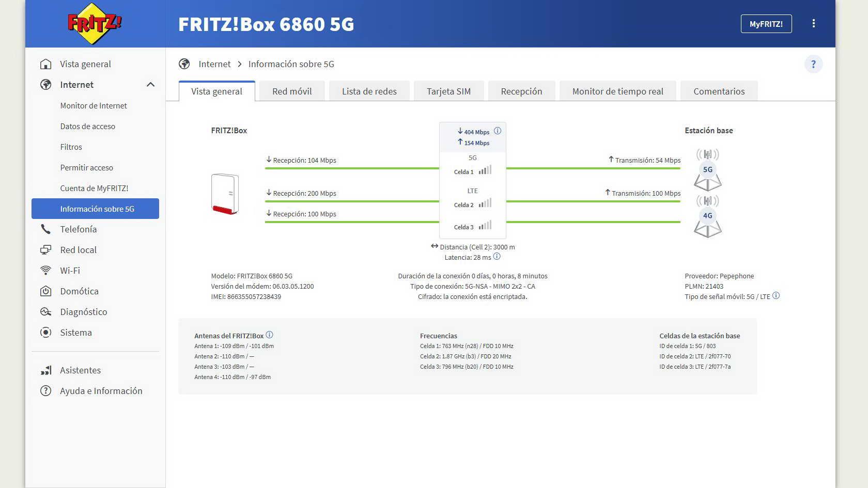This screenshot has height=488, width=868.
Task: Click the 5G base station tower icon
Action: [x=708, y=169]
